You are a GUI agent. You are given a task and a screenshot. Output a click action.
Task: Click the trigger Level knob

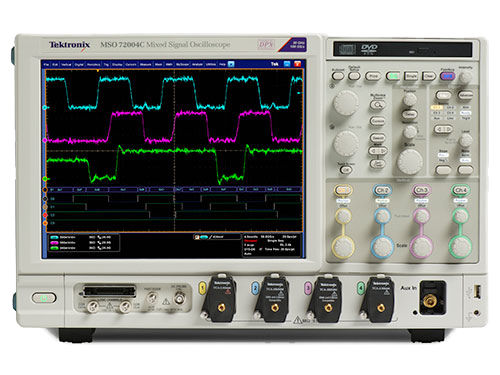(465, 140)
